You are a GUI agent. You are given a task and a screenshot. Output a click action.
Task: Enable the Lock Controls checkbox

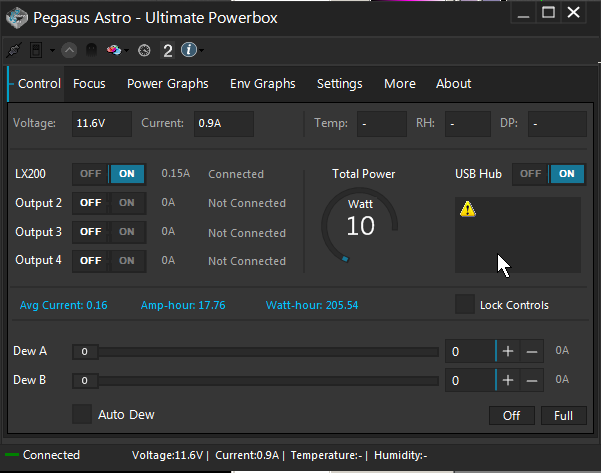click(x=465, y=304)
